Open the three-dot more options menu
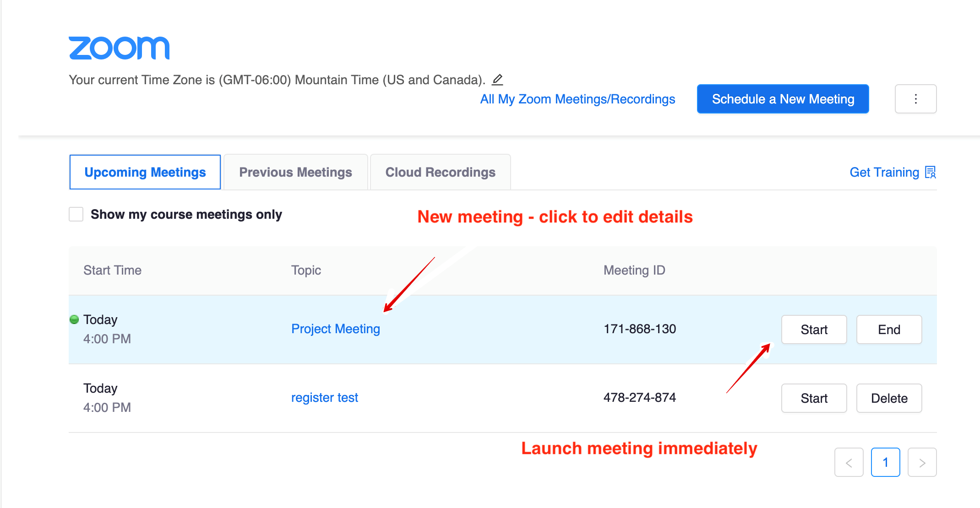The height and width of the screenshot is (508, 980). tap(915, 99)
